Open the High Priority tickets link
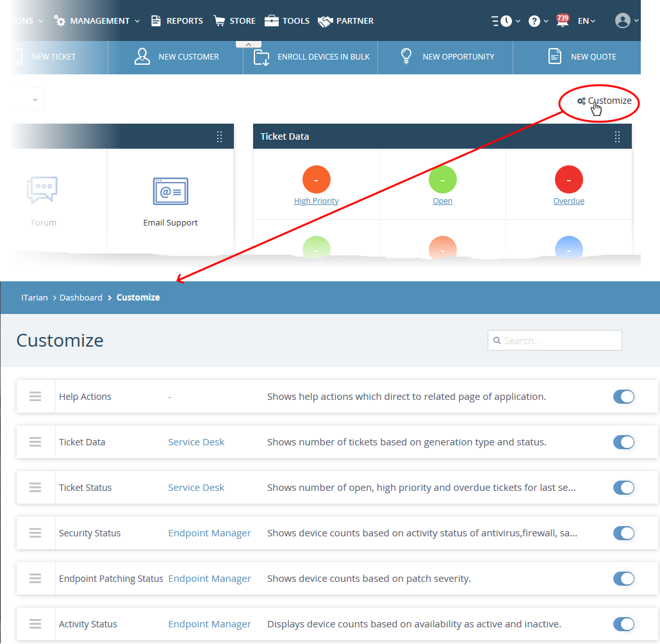The image size is (660, 644). coord(316,201)
